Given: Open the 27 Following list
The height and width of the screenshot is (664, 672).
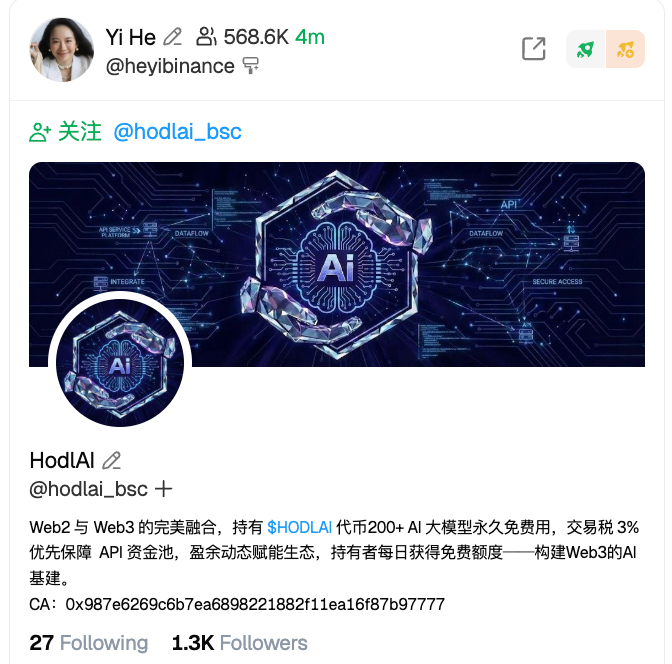Looking at the screenshot, I should pos(89,643).
